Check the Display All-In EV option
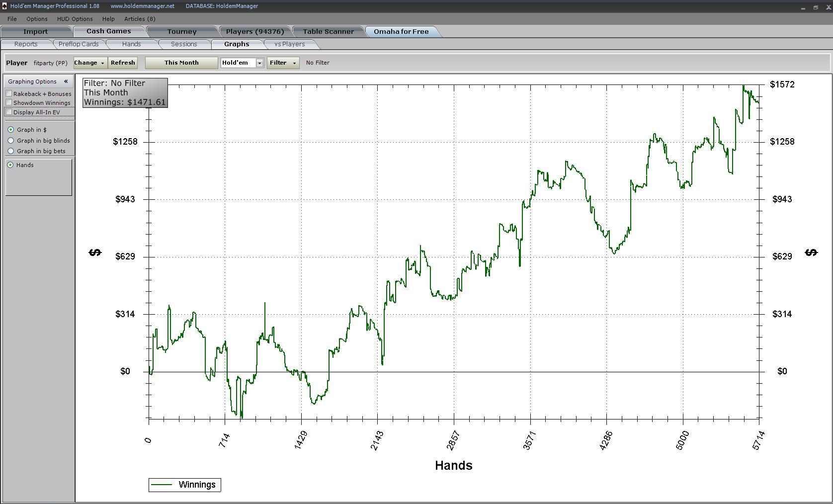The height and width of the screenshot is (504, 833). [x=9, y=112]
